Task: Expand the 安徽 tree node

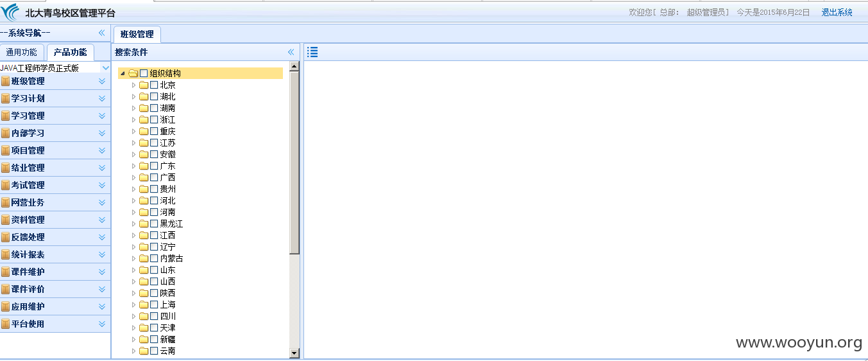Action: tap(133, 154)
